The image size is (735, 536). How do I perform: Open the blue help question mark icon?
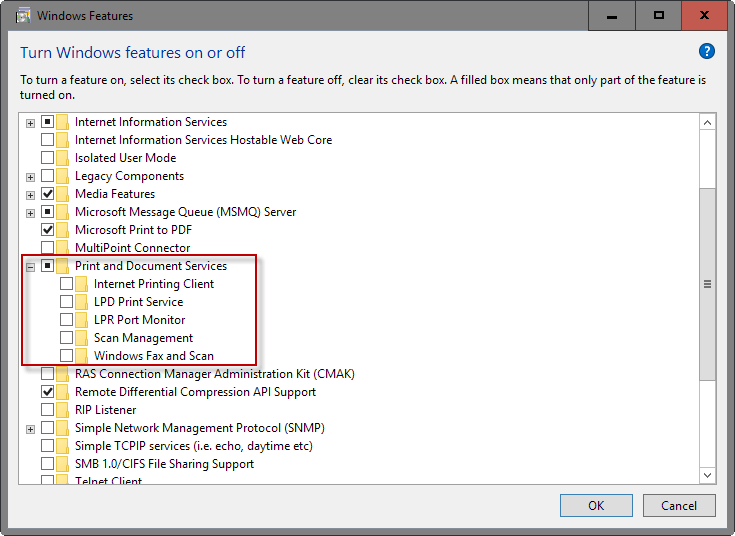[x=706, y=51]
